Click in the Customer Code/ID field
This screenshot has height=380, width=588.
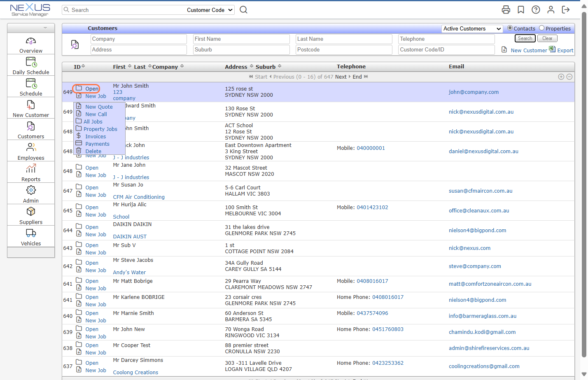[x=446, y=49]
